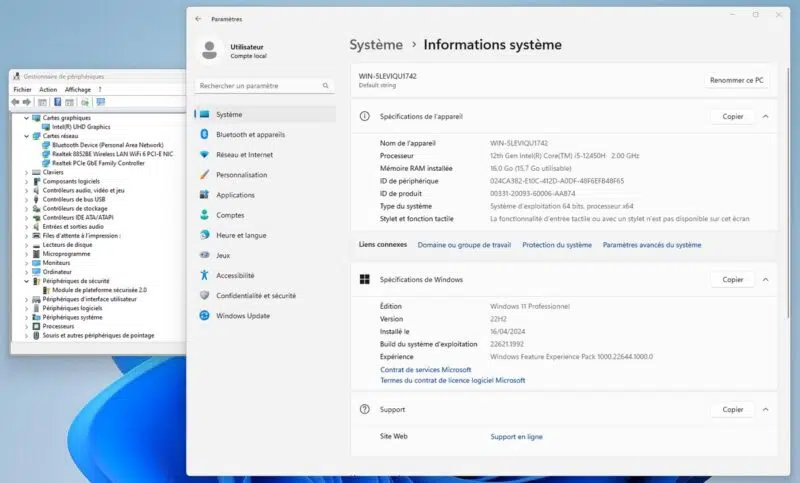This screenshot has height=483, width=800.
Task: Click the back arrow in Device Manager toolbar
Action: coord(17,102)
